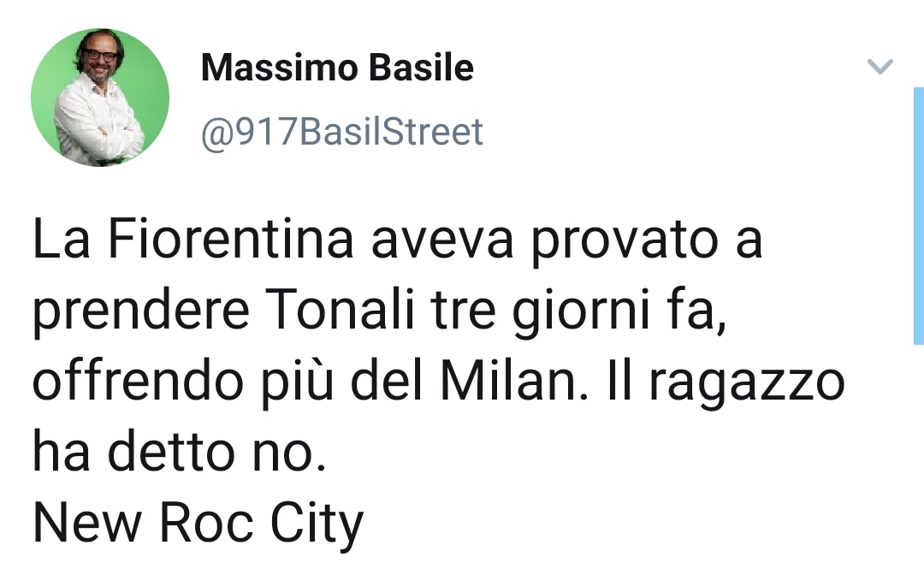Click the phrase "ha detto no."
The height and width of the screenshot is (569, 924).
(180, 453)
